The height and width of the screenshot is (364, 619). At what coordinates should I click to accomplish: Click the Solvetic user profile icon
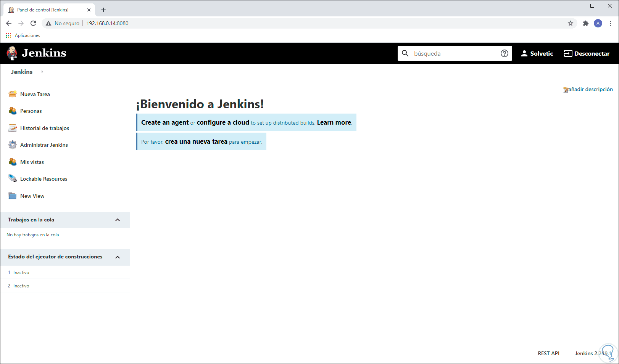click(x=524, y=53)
